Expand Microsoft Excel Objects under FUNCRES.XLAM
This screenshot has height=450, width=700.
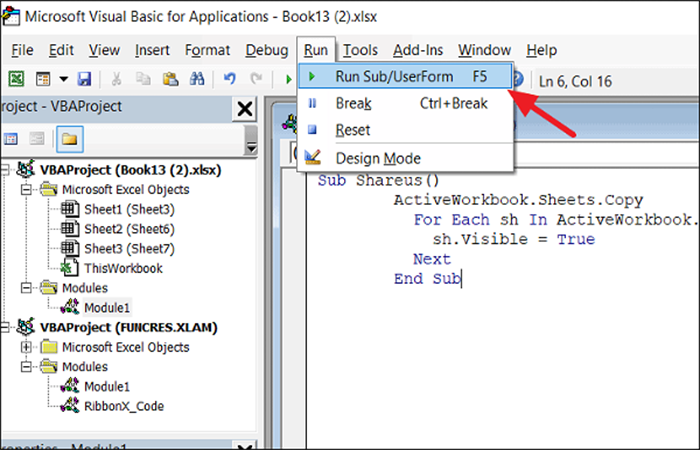click(x=26, y=347)
